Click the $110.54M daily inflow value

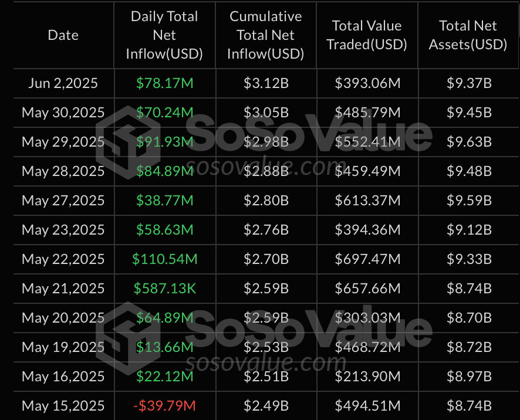pos(164,259)
